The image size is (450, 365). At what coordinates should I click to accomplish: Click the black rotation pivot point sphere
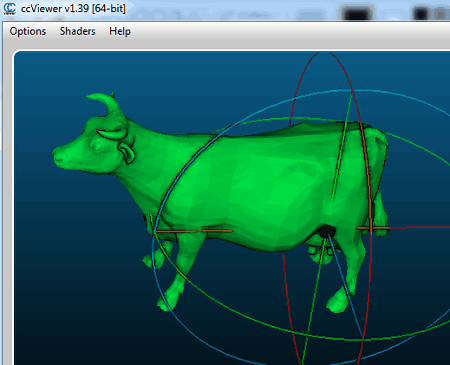(326, 231)
